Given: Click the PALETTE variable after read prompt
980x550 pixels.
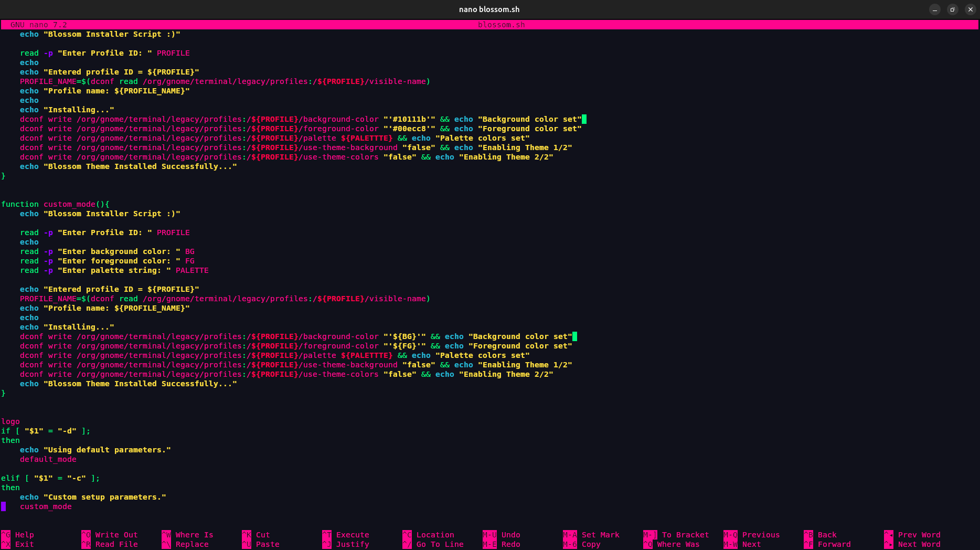Looking at the screenshot, I should coord(192,270).
